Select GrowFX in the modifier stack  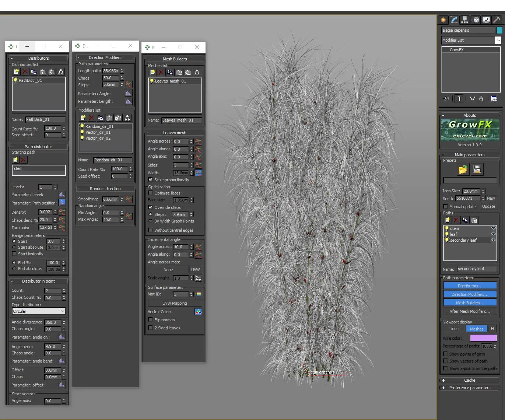[456, 50]
